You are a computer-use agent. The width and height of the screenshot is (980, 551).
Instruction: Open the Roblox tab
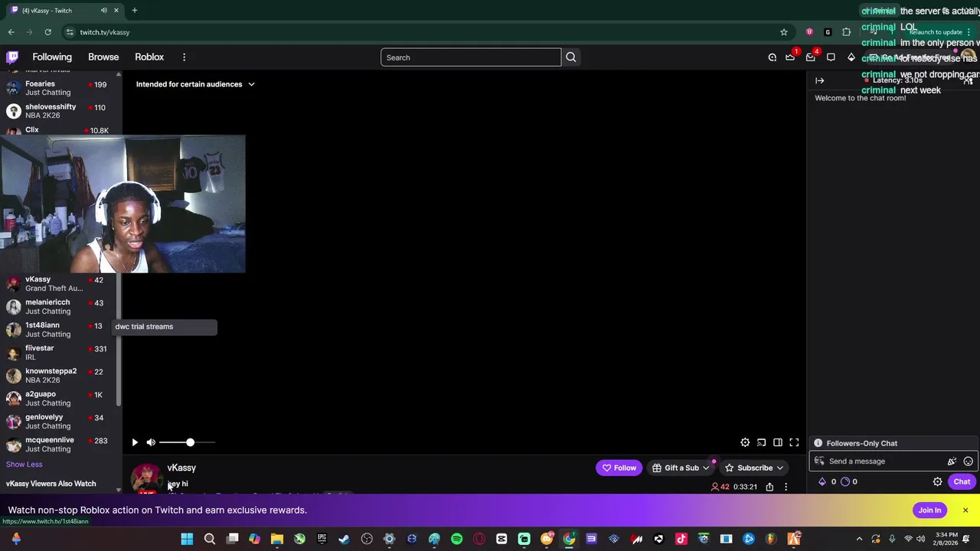[149, 57]
